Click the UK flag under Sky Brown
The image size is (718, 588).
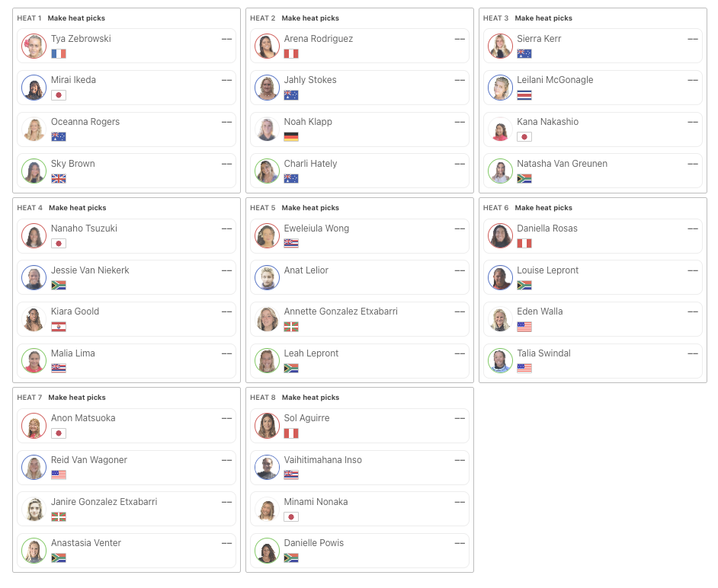[x=59, y=178]
